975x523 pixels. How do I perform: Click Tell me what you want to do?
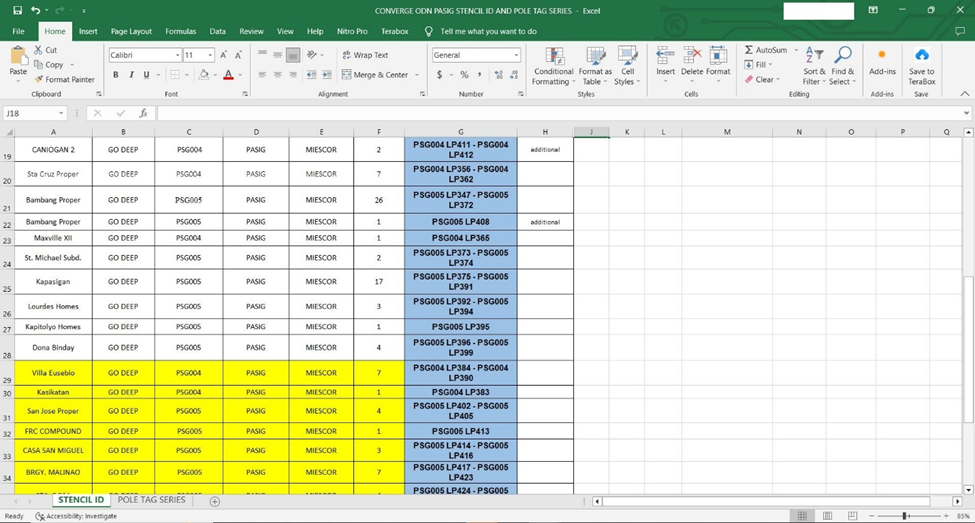tap(488, 31)
